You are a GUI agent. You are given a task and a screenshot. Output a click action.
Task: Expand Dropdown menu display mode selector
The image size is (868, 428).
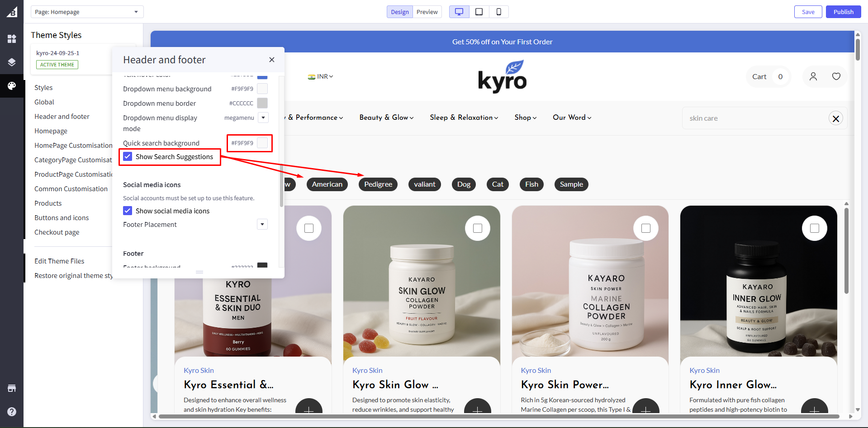[x=263, y=118]
